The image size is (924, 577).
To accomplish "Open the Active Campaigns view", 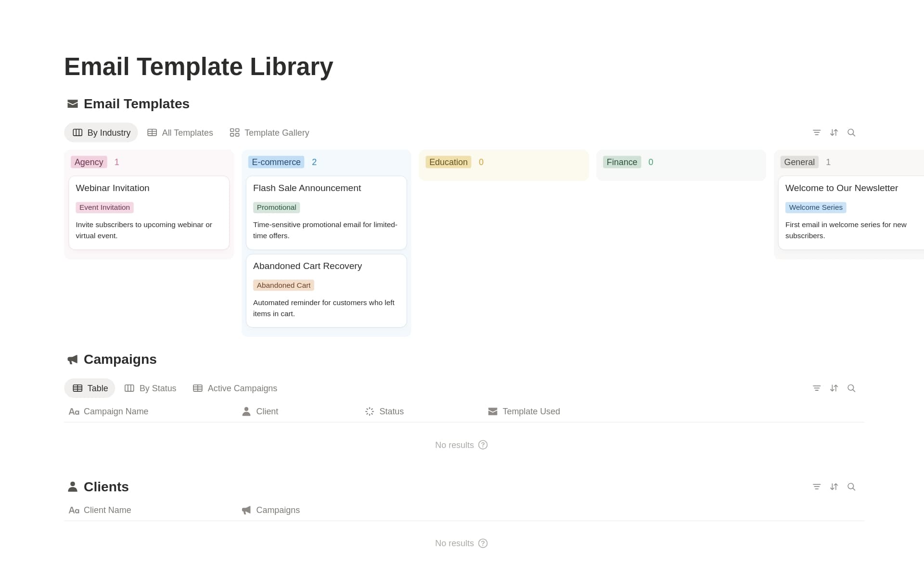I will point(235,388).
